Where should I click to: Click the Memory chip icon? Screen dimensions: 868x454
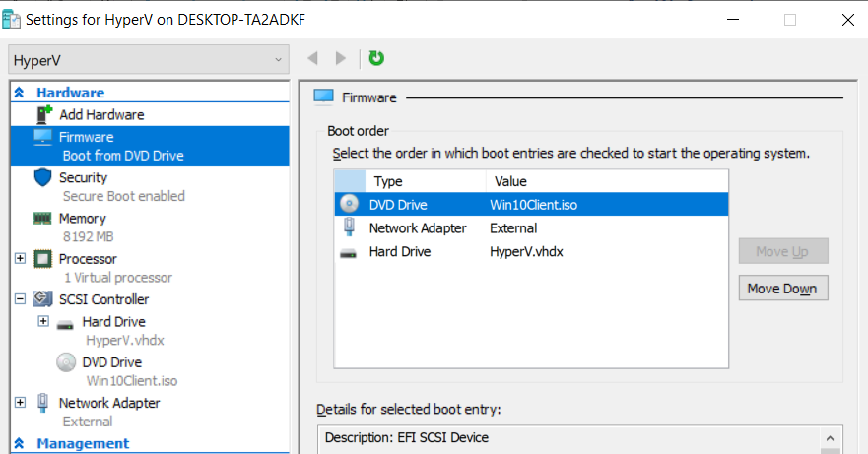[42, 219]
